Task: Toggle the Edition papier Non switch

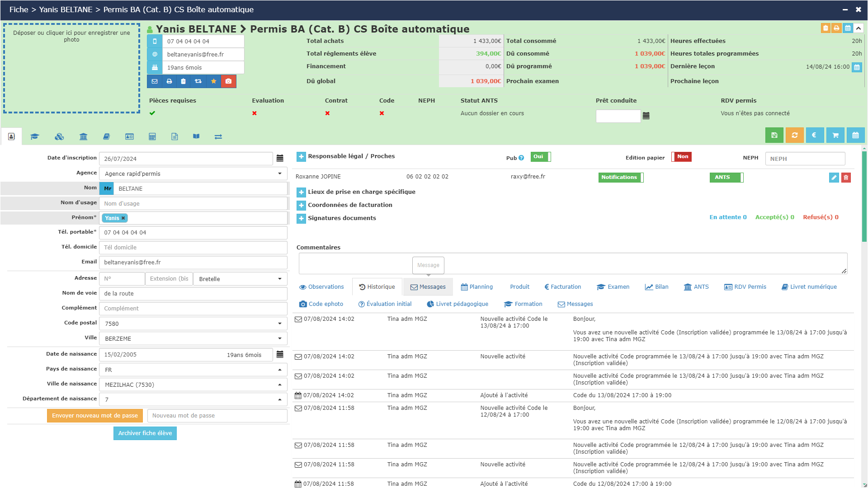Action: click(682, 157)
